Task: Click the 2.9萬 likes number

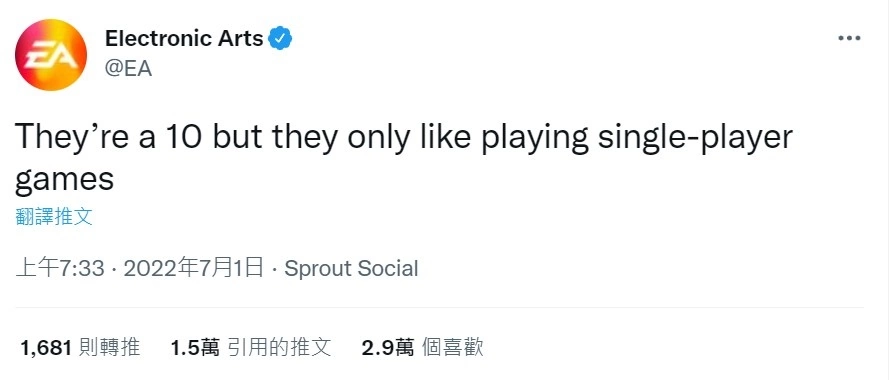Action: click(388, 348)
